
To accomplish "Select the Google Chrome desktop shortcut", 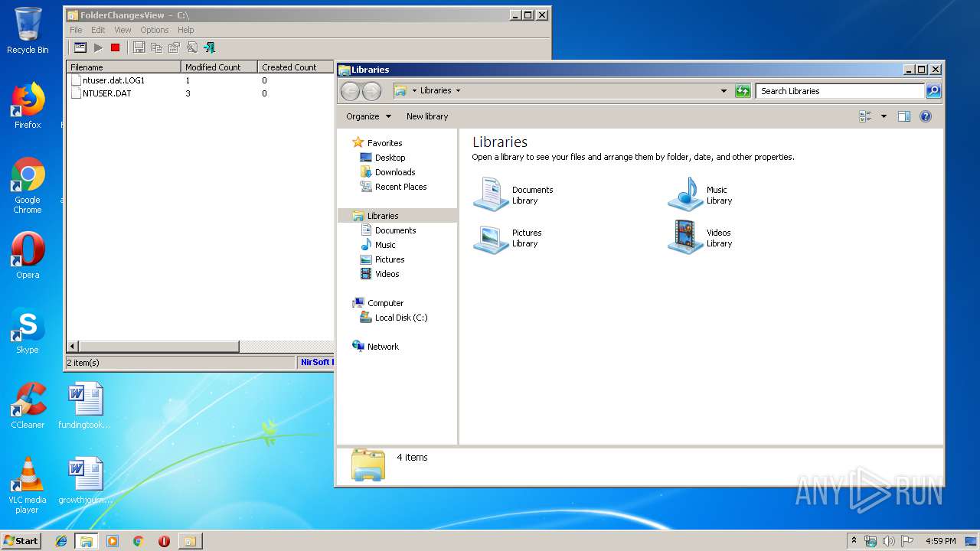I will [28, 186].
